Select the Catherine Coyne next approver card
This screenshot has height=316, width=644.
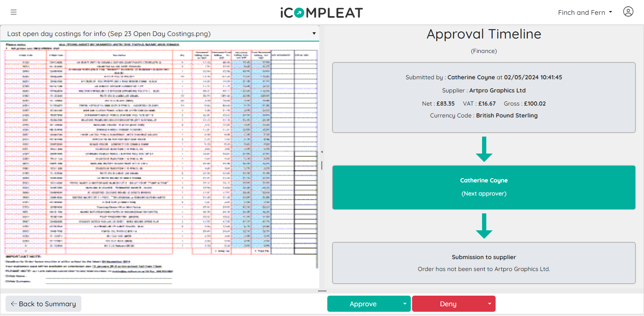(484, 187)
